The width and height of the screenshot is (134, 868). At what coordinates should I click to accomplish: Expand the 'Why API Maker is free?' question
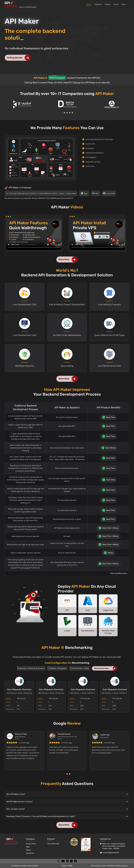click(x=67, y=794)
